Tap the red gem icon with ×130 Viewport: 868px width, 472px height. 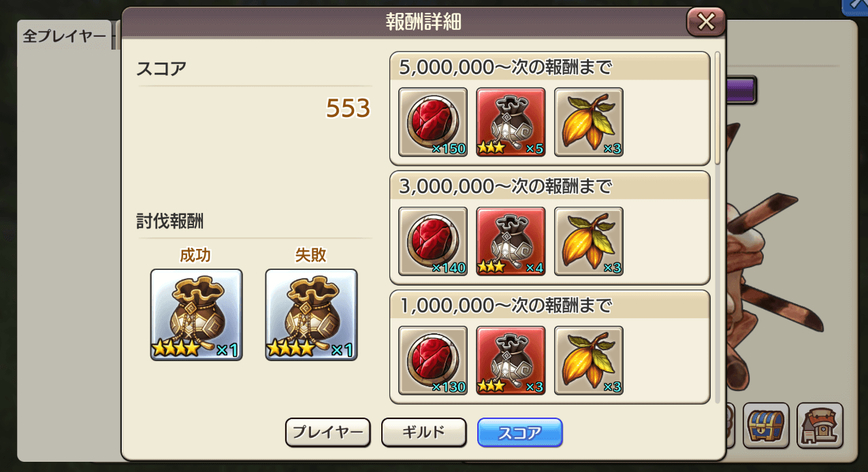pyautogui.click(x=433, y=360)
